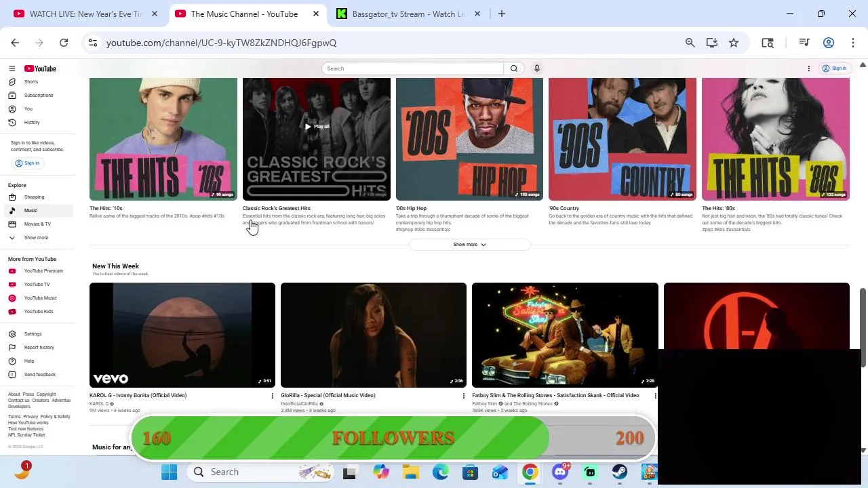This screenshot has width=868, height=488.
Task: Open Movies & TV under Explore
Action: [37, 224]
